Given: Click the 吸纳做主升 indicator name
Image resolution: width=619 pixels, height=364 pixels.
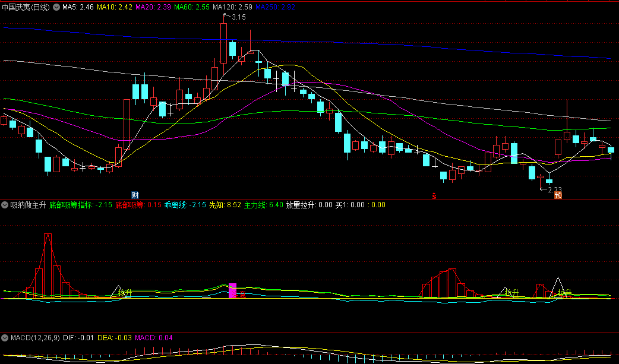Looking at the screenshot, I should click(x=28, y=205).
